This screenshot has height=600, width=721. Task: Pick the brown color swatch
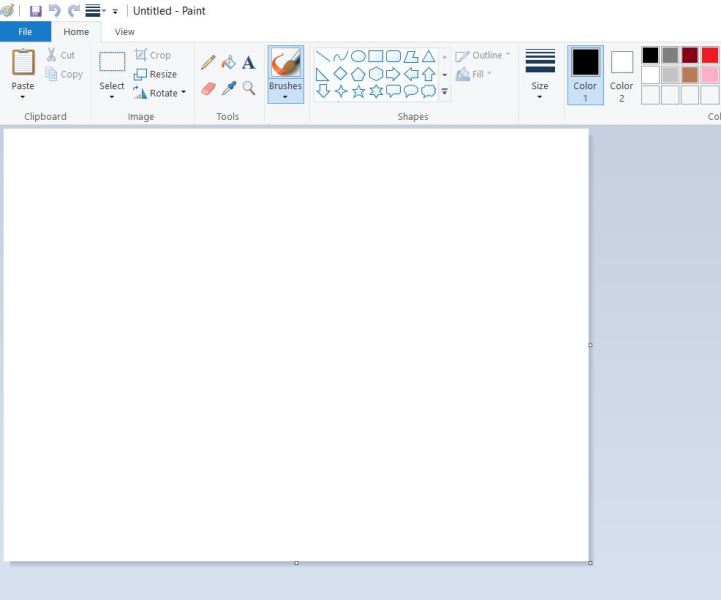pos(690,75)
